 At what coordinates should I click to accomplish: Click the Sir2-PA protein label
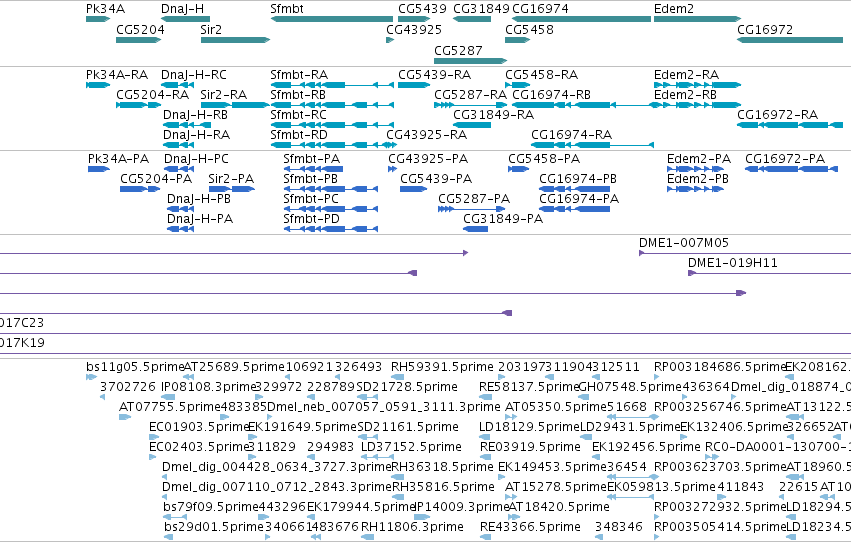click(231, 178)
